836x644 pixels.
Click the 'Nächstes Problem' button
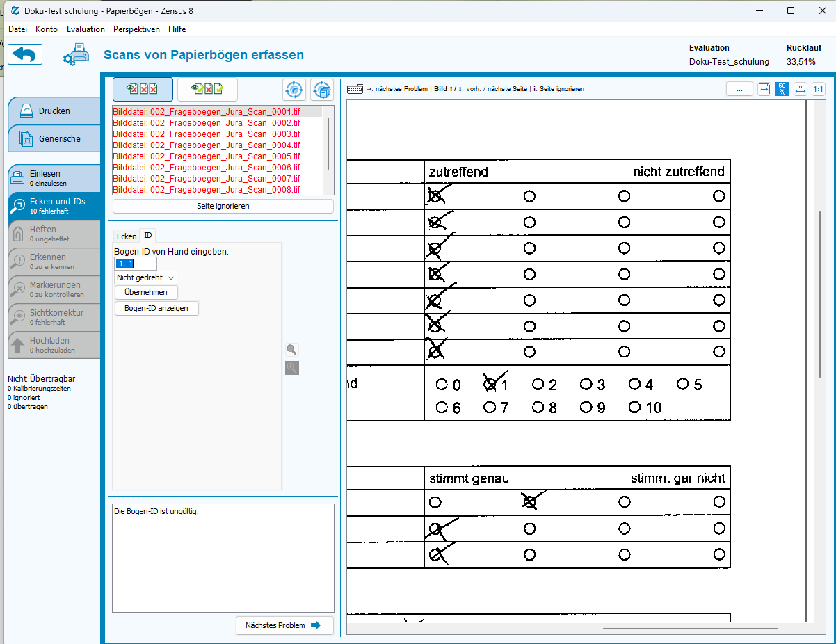[x=284, y=625]
